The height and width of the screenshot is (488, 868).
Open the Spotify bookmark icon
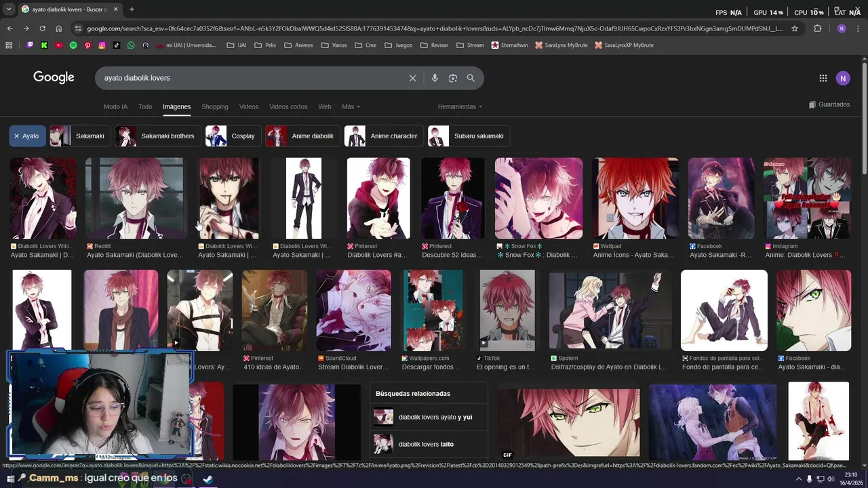click(73, 45)
